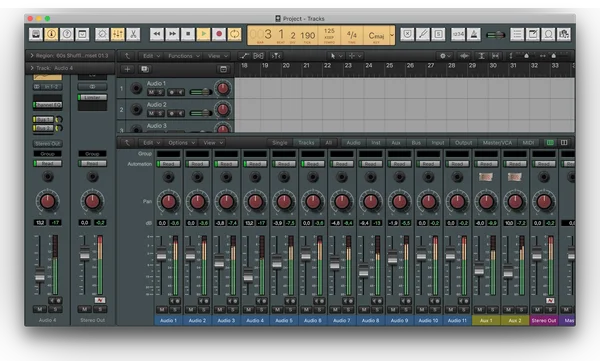Mute the Audio 1 track header
Image resolution: width=600 pixels, height=361 pixels.
click(152, 92)
